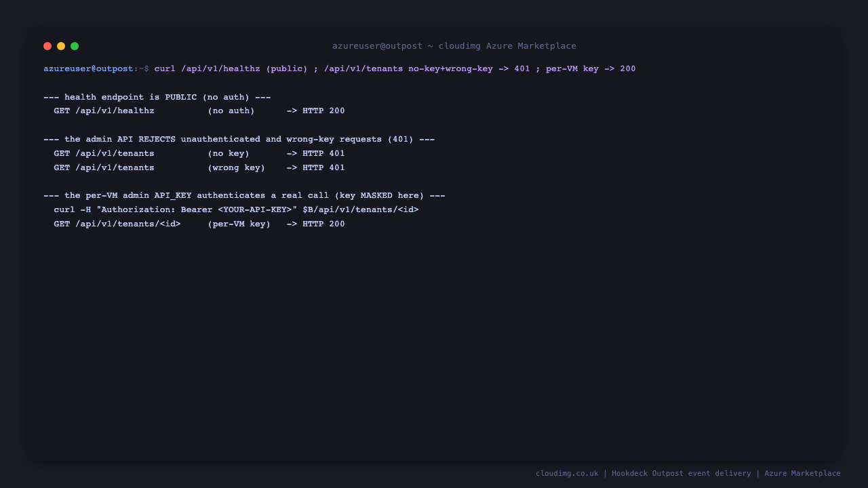Click the curl command line after the prompt
Viewport: 868px width, 488px height.
395,68
